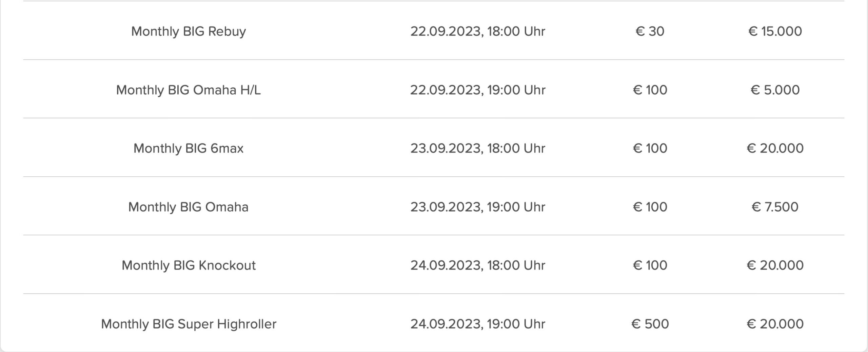Click the 23.09.2023, 18:00 Uhr date

[478, 148]
